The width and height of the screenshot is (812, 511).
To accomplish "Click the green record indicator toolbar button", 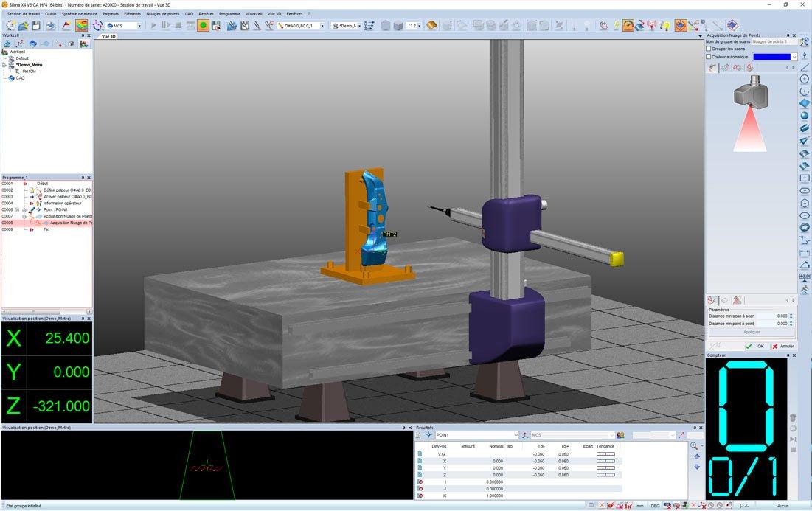I will click(203, 25).
